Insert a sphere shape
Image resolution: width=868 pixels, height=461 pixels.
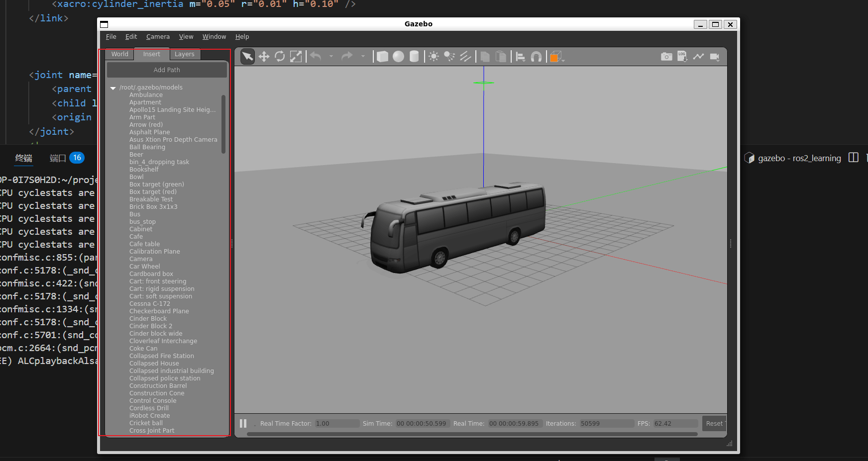point(398,57)
